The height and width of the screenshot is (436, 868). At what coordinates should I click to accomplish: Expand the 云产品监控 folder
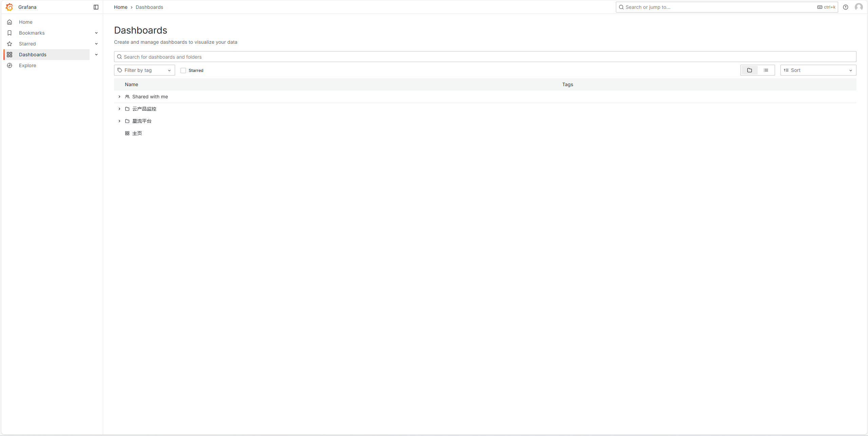click(119, 109)
